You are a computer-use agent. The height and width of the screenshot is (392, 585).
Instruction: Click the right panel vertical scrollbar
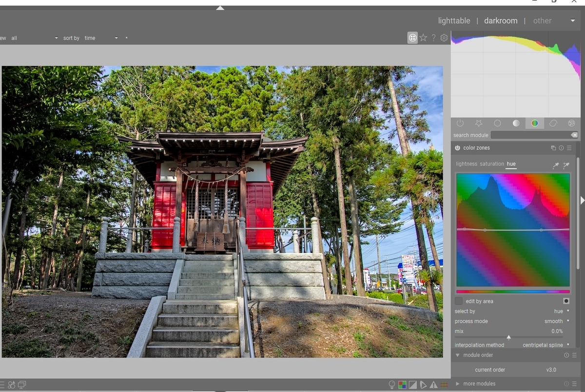click(x=578, y=212)
